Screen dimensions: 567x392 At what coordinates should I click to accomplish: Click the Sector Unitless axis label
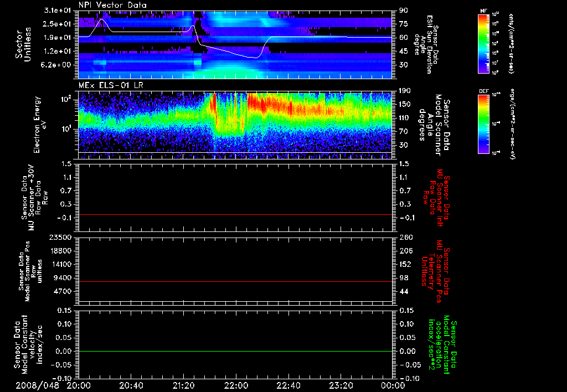click(22, 44)
